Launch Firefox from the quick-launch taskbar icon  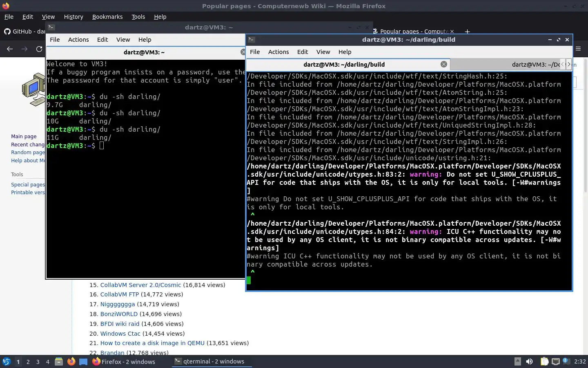coord(71,361)
